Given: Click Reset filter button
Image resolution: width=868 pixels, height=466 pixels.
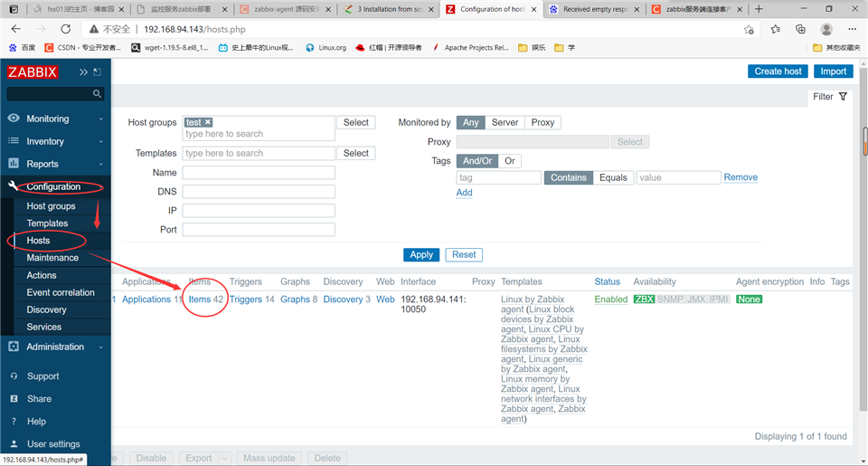Looking at the screenshot, I should 464,254.
